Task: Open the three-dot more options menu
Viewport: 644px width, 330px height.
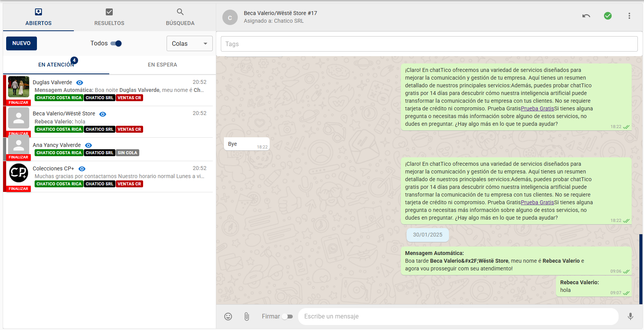Action: pos(629,16)
